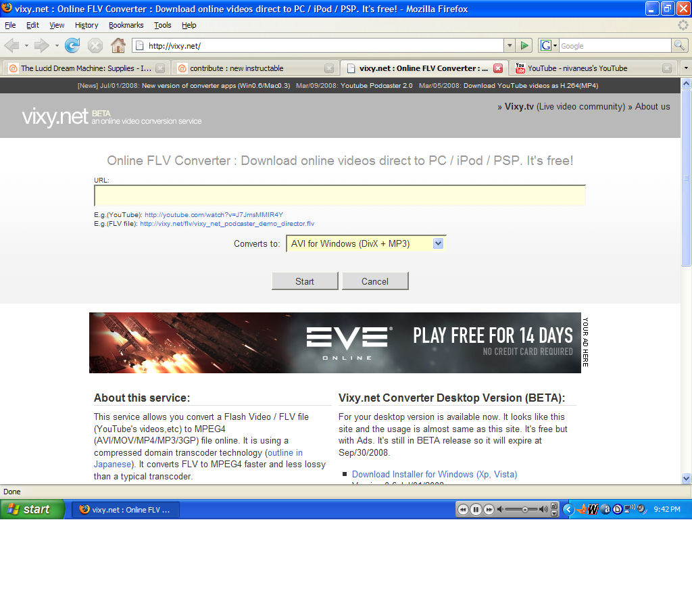Screen dimensions: 692x616
Task: Click the taskbar player mute speaker icon
Action: pos(500,510)
